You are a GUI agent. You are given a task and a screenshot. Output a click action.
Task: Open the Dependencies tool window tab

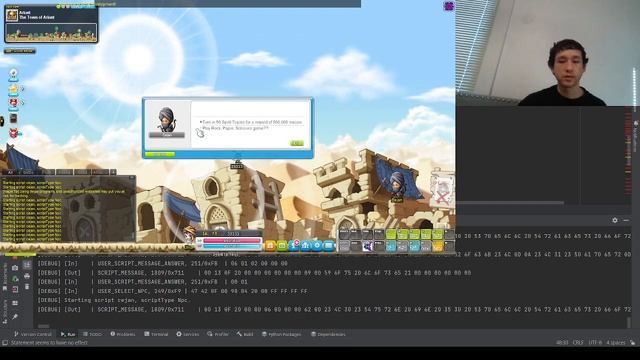[x=328, y=334]
